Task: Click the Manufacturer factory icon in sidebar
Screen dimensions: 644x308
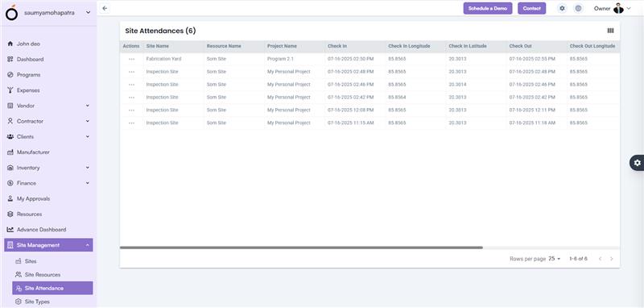Action: click(10, 152)
